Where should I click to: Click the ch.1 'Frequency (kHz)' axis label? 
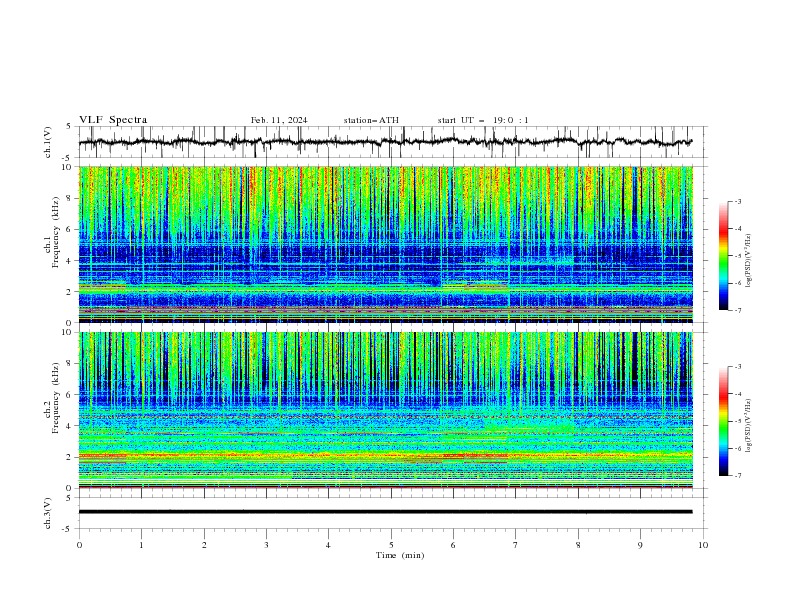[x=57, y=233]
